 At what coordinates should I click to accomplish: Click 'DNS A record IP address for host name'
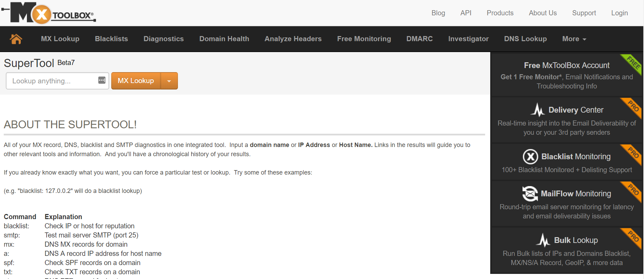pos(103,253)
